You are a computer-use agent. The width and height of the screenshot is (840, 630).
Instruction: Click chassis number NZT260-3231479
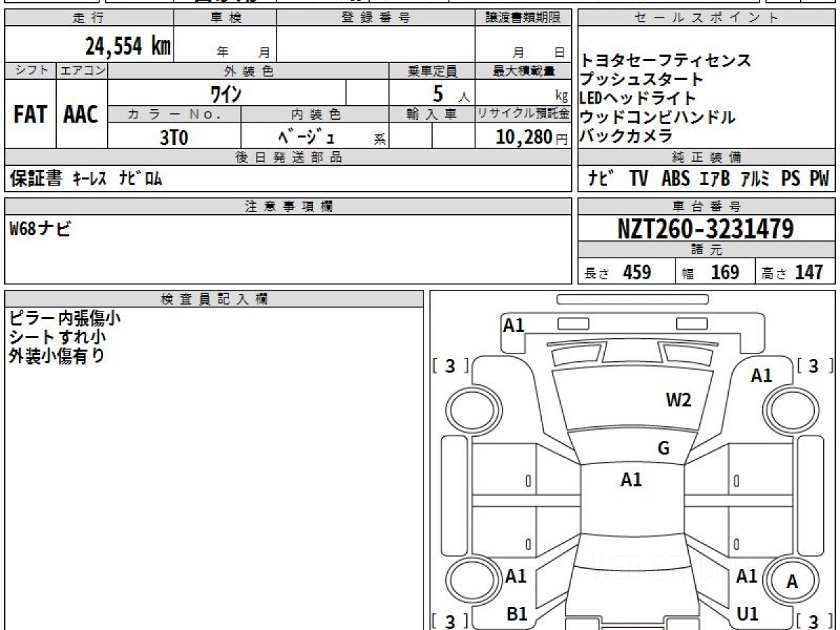[706, 229]
